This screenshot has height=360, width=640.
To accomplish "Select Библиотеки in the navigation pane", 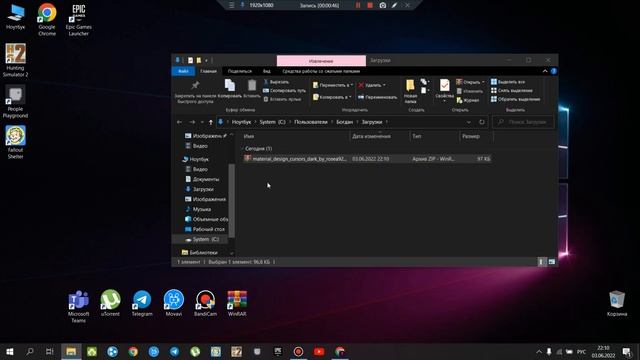I will pyautogui.click(x=200, y=253).
